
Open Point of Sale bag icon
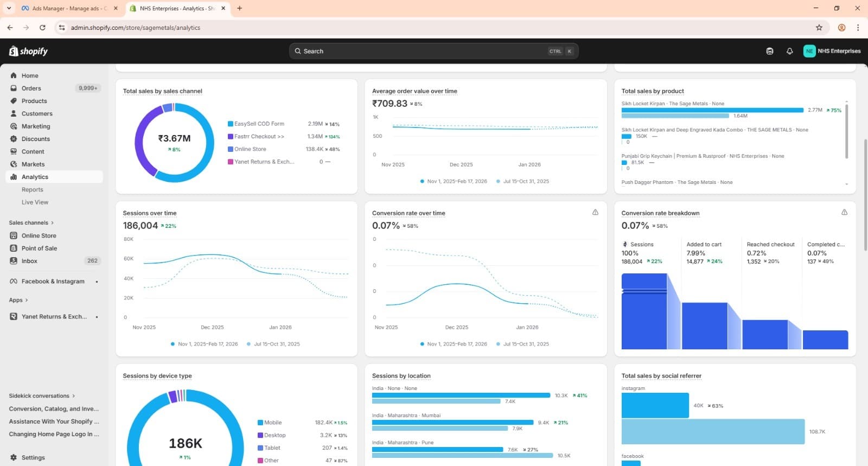click(14, 248)
